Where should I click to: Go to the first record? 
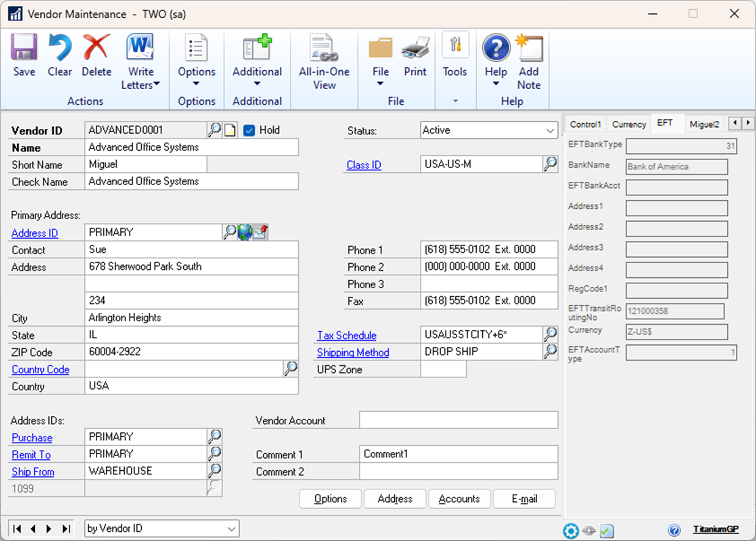(x=17, y=529)
